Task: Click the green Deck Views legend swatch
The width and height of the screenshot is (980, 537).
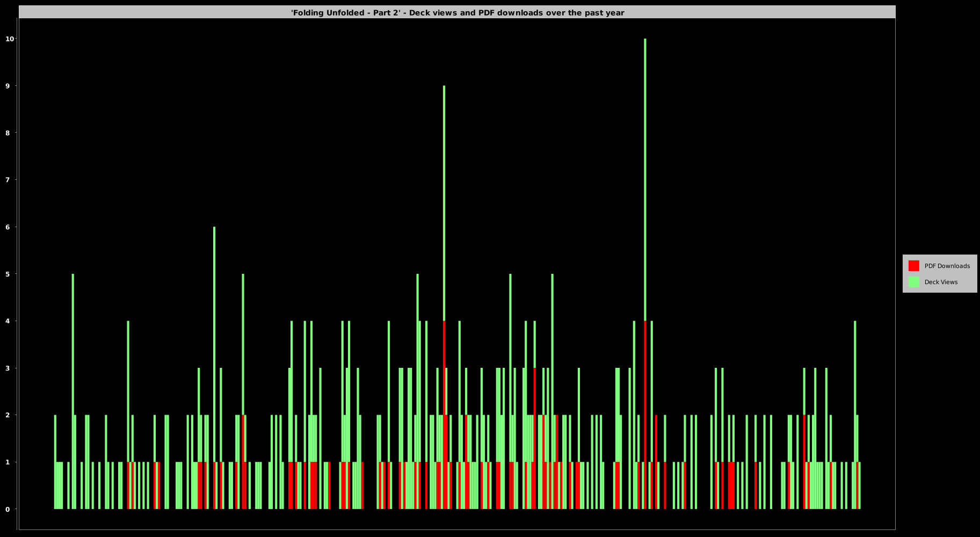Action: point(913,282)
